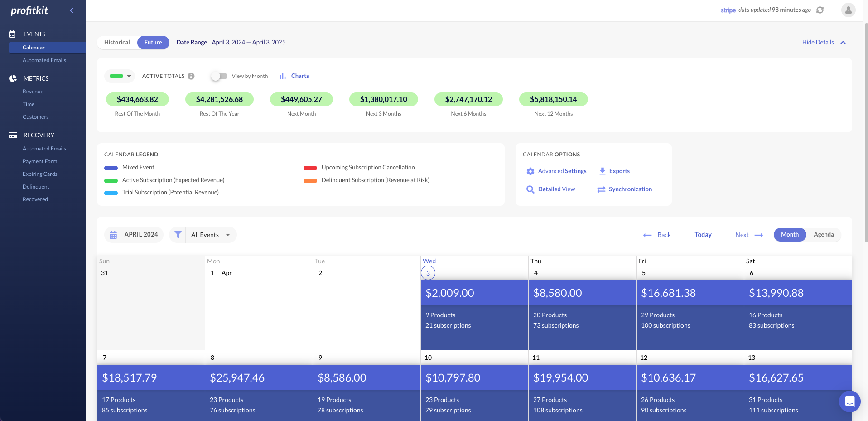This screenshot has height=421, width=868.
Task: Click the April 2024 calendar picker icon
Action: point(113,235)
